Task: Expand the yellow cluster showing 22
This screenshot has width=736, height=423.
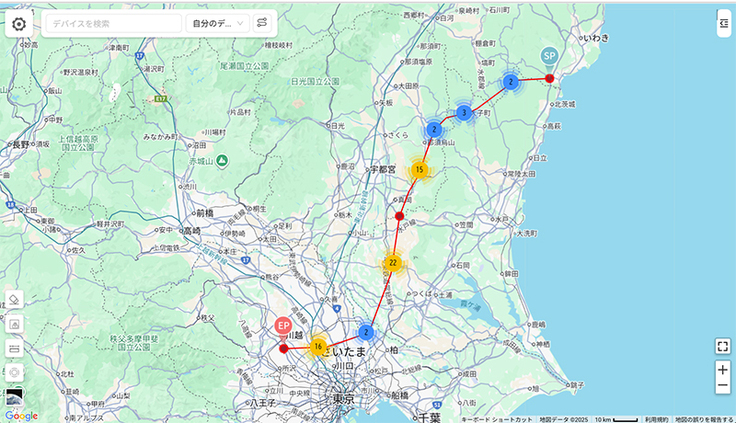Action: 393,263
